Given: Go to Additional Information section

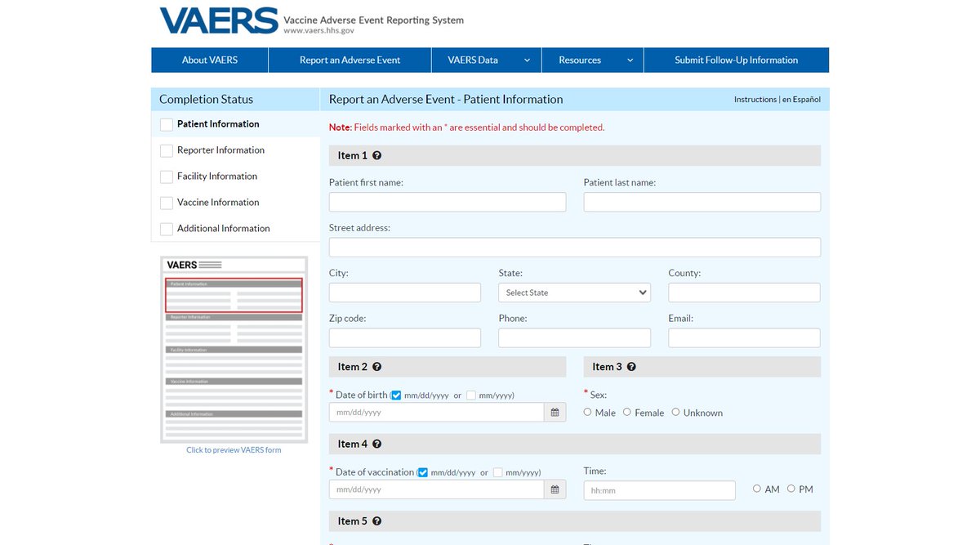Looking at the screenshot, I should pyautogui.click(x=224, y=229).
